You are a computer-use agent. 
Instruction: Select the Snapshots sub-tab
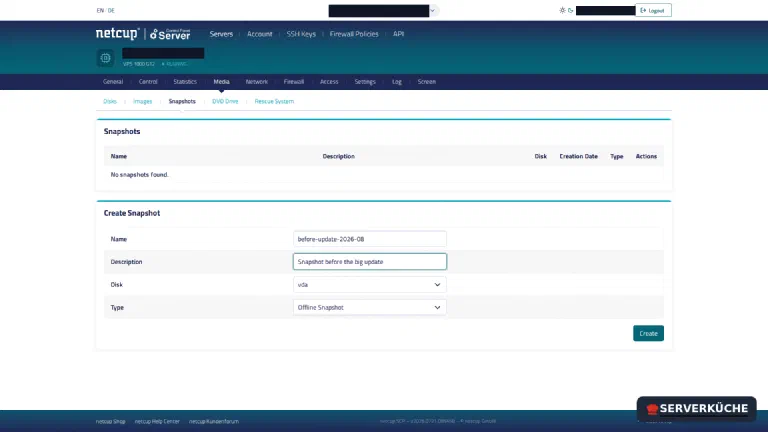(x=182, y=101)
